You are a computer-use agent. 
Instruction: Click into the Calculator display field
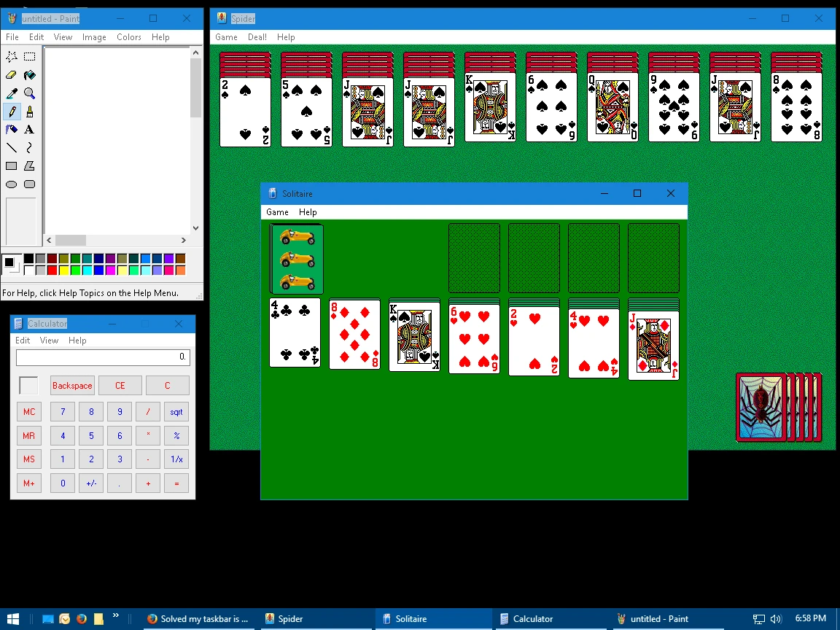pos(103,357)
